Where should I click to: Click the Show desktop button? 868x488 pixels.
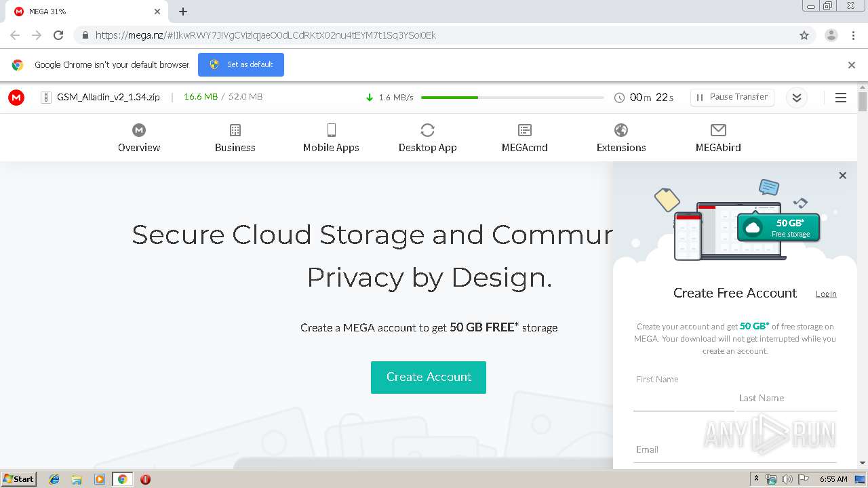861,479
